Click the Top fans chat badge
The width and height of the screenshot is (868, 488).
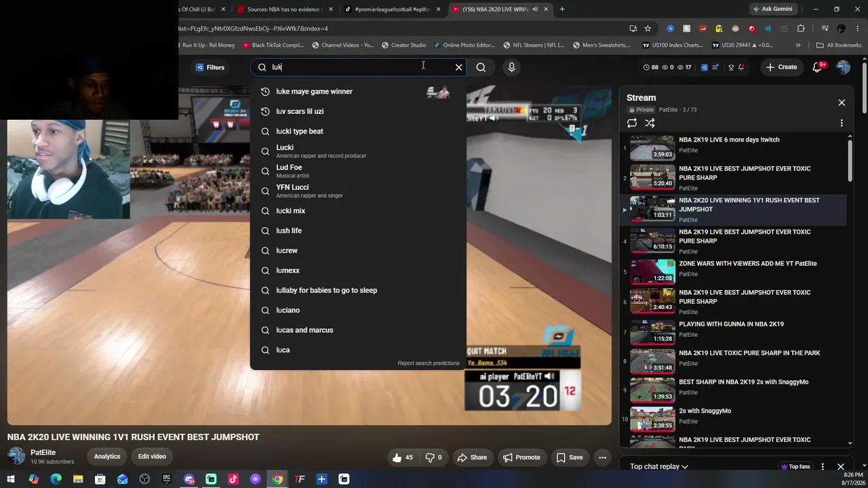pos(795,466)
